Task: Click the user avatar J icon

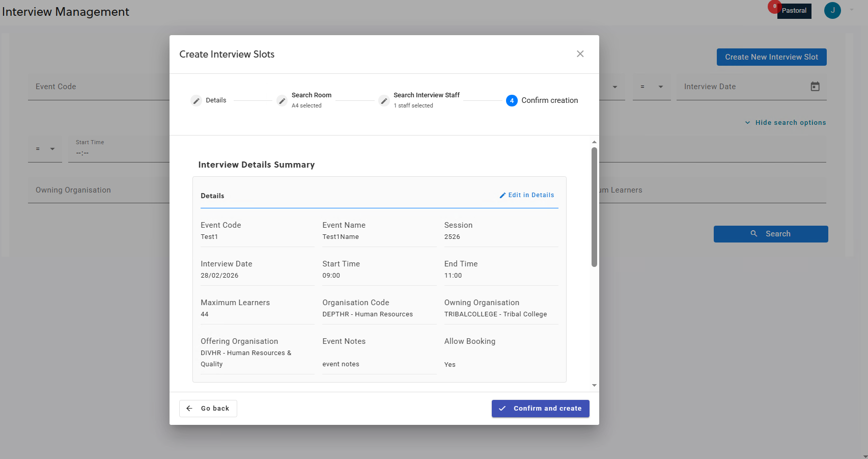Action: (832, 11)
